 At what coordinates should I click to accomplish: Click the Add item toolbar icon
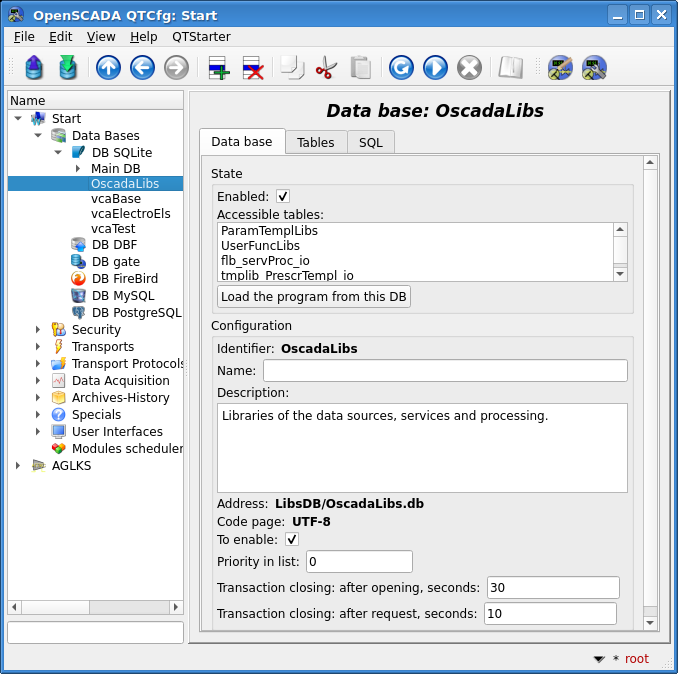(x=219, y=68)
